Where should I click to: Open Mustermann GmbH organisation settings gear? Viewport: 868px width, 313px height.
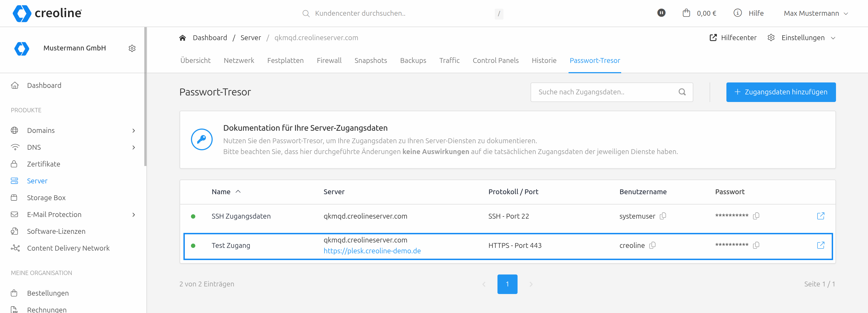pyautogui.click(x=132, y=48)
